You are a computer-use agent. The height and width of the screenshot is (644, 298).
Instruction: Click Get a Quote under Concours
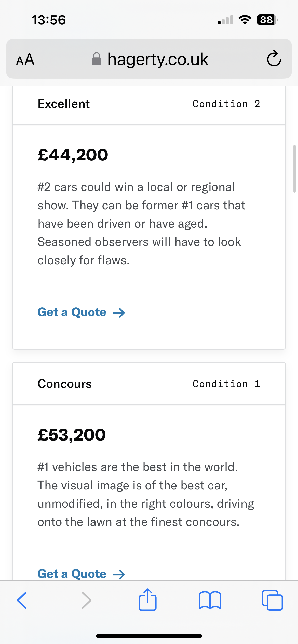(x=72, y=574)
